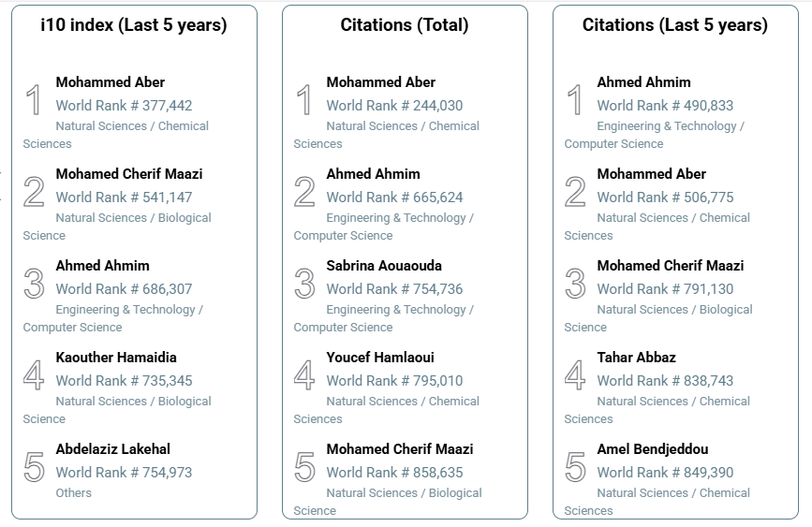
Task: Click the "i10 index (Last 5 years)" heading
Action: [134, 25]
